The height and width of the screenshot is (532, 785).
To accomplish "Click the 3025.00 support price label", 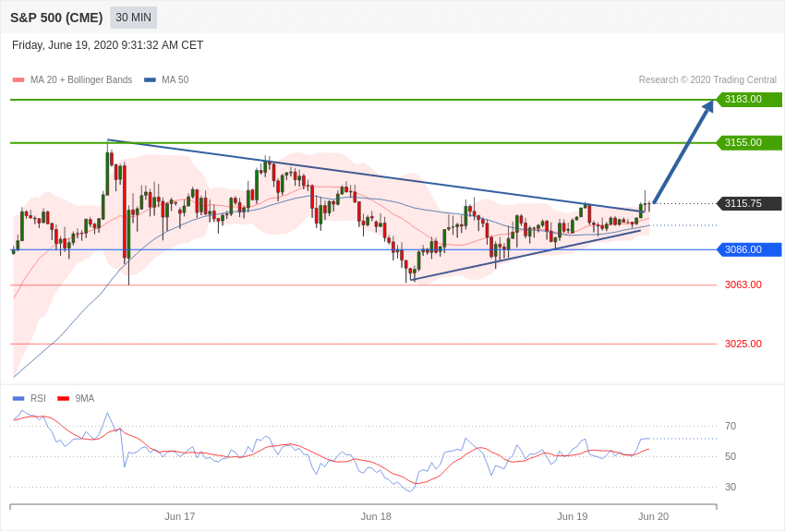I will [x=743, y=344].
